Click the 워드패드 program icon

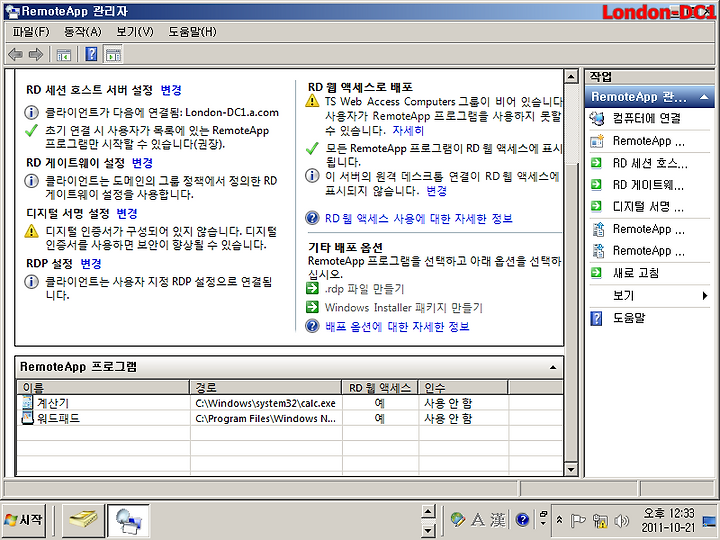click(28, 418)
